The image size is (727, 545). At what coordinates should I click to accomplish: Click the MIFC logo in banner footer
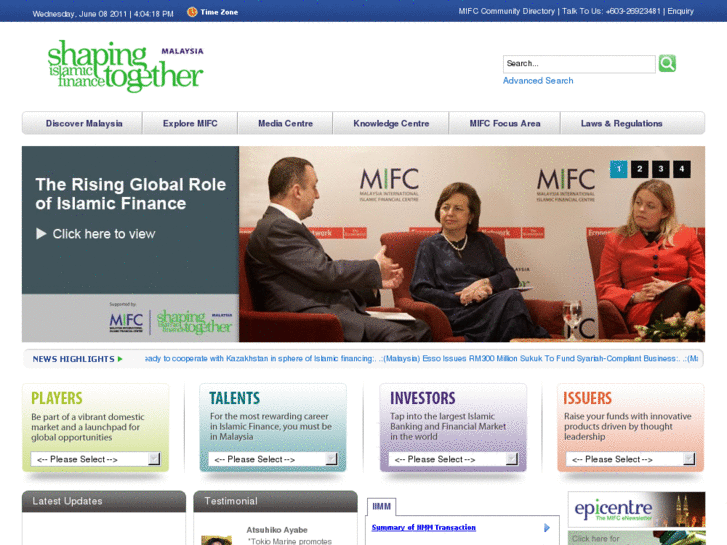click(126, 321)
